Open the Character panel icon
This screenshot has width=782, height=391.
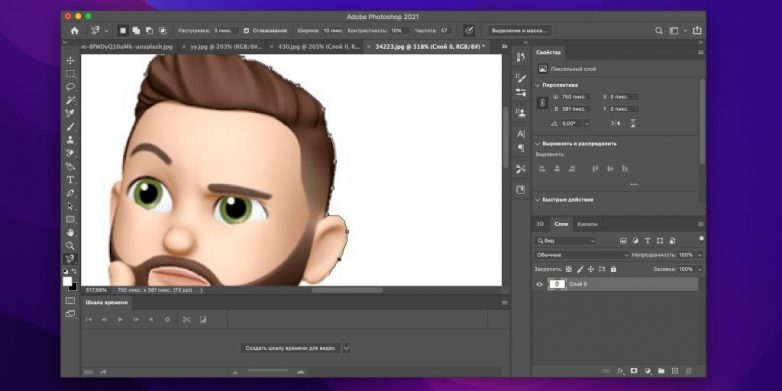pyautogui.click(x=521, y=134)
